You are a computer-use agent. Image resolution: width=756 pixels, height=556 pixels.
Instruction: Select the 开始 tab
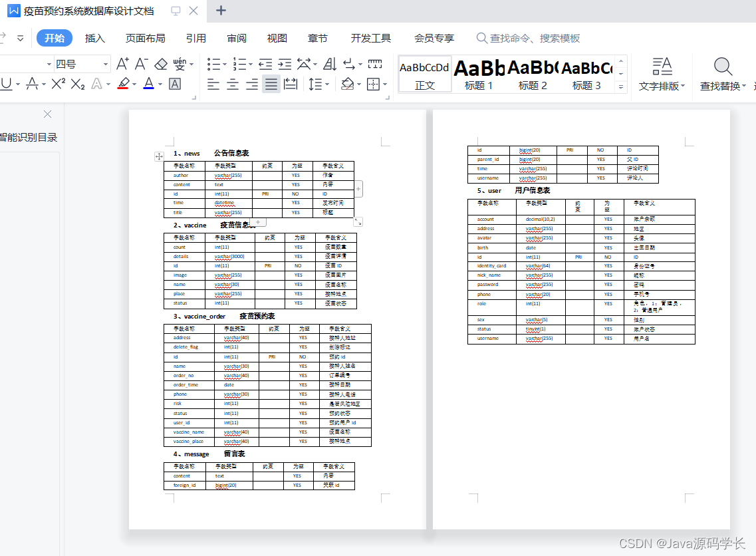point(55,38)
